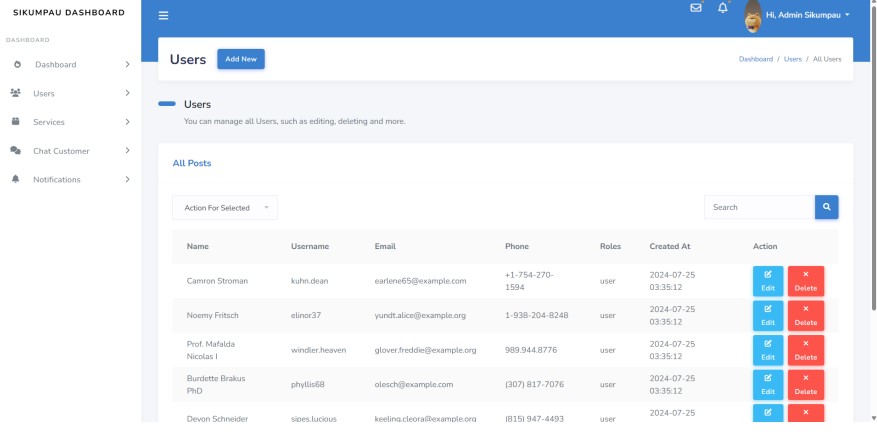This screenshot has height=437, width=877.
Task: Select the username elinor37
Action: pos(306,316)
